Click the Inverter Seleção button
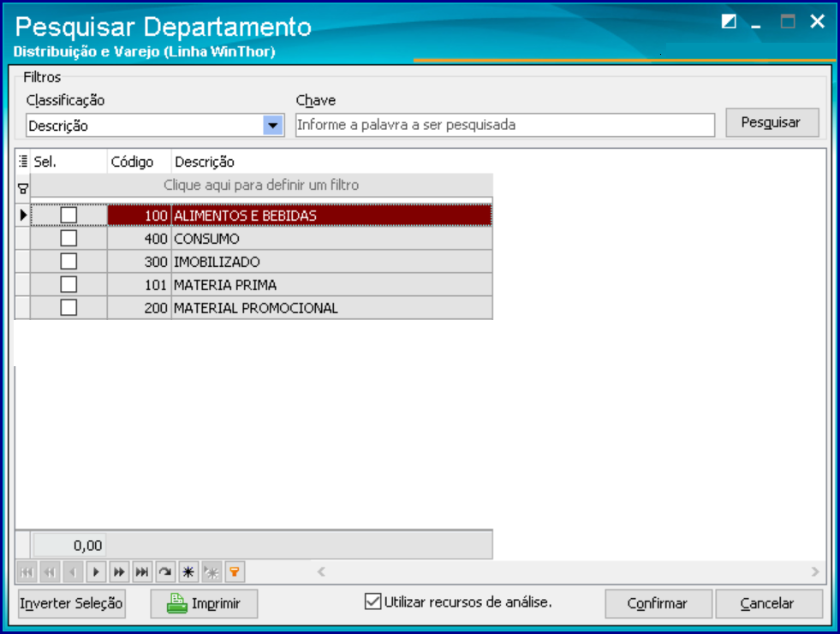Screen dimensions: 840x634 [71, 603]
